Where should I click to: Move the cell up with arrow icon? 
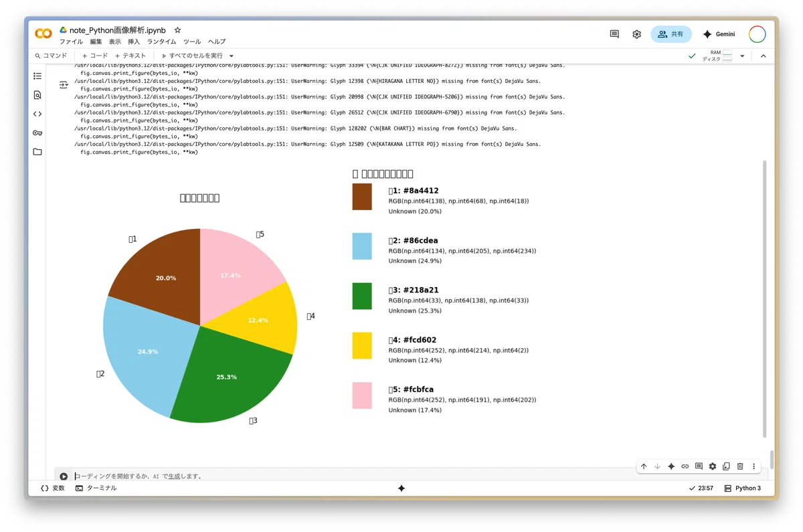(x=644, y=466)
